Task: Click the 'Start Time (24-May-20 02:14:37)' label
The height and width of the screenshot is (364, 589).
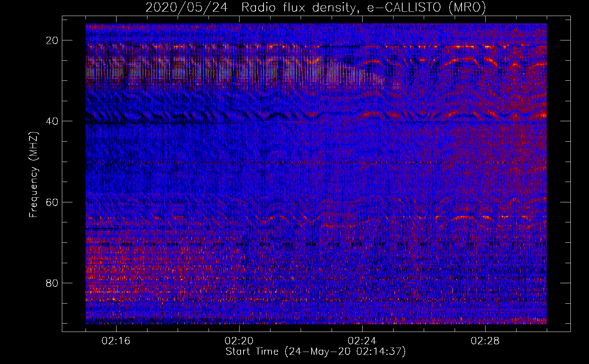Action: pos(316,352)
